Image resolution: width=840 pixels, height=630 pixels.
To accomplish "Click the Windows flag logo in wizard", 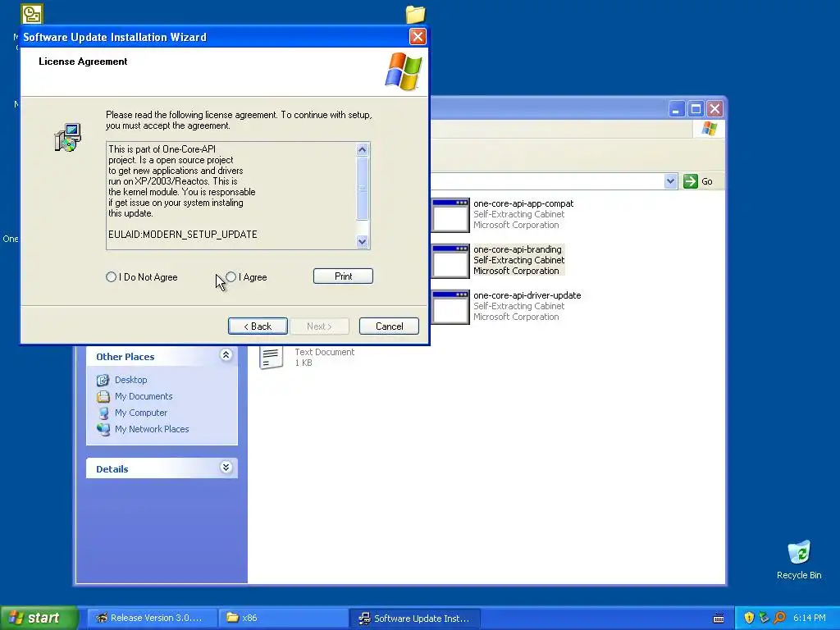I will pos(404,71).
